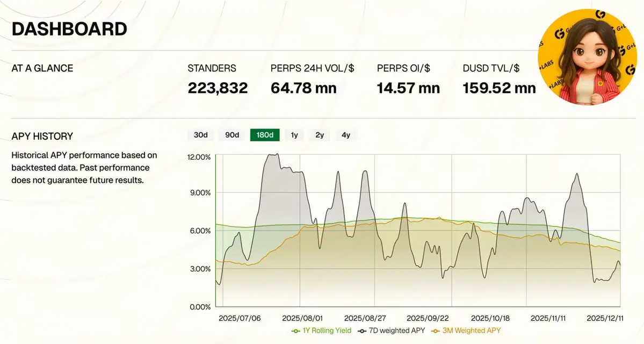Click the 2025/08/27 date label
This screenshot has width=644, height=344.
[x=365, y=319]
